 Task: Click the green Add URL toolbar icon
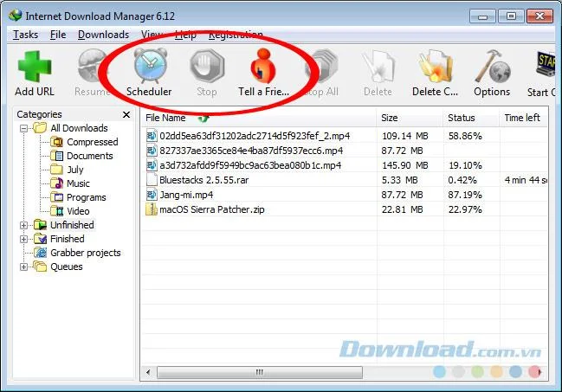[x=35, y=67]
